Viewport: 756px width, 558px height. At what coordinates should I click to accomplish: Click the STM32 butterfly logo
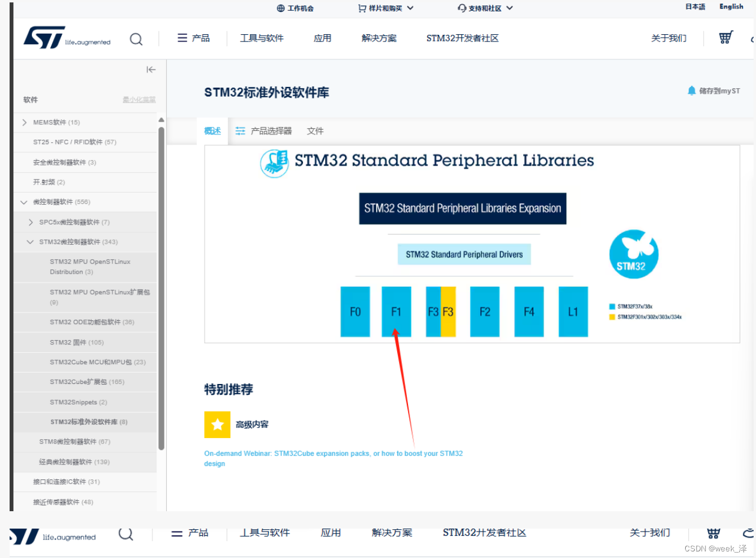[634, 254]
